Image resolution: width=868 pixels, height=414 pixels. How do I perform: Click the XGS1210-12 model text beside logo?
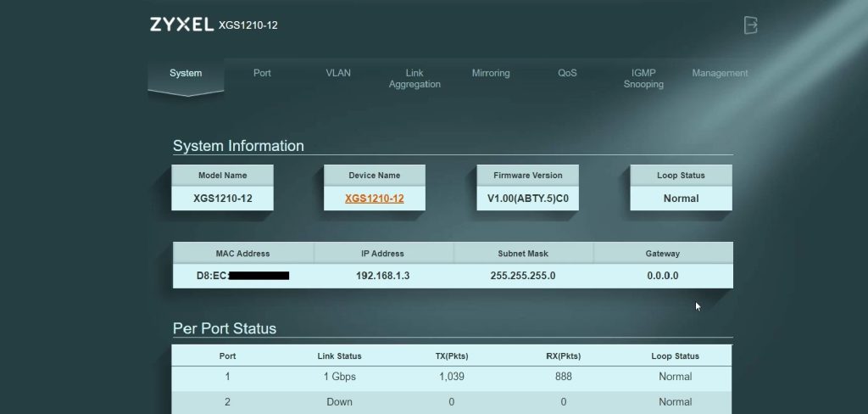(x=248, y=25)
